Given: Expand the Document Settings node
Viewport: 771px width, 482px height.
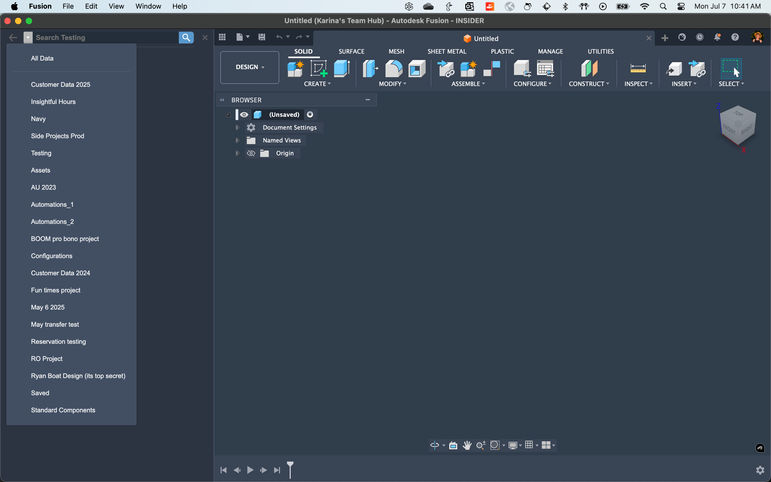Looking at the screenshot, I should 237,127.
